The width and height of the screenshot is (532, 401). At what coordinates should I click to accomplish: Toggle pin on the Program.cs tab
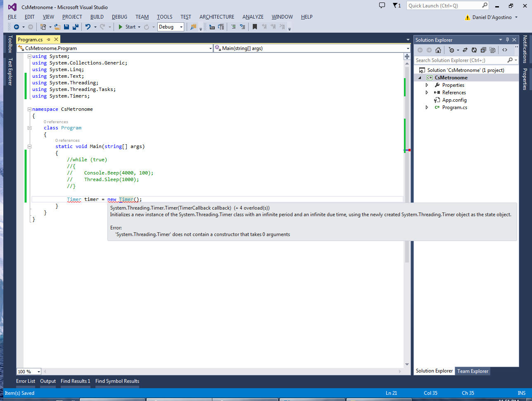click(x=48, y=40)
